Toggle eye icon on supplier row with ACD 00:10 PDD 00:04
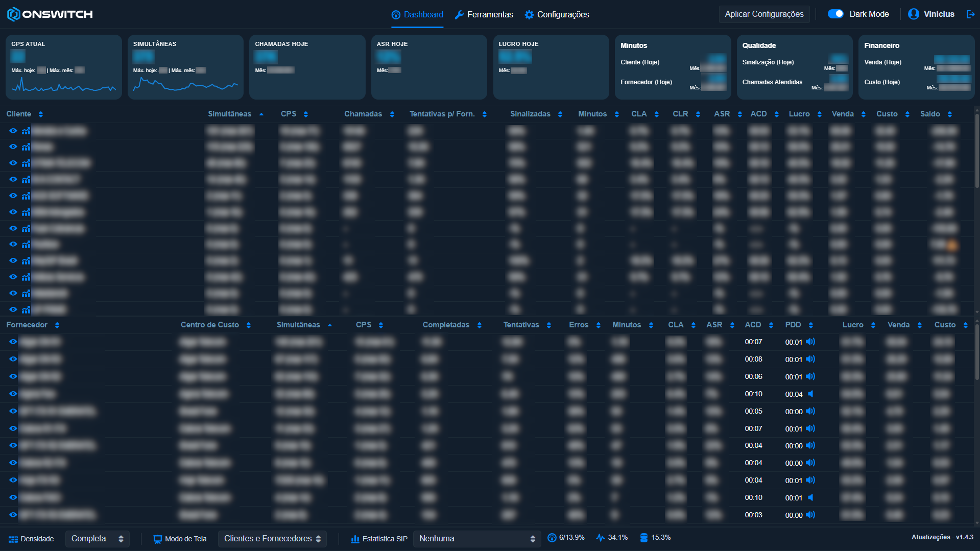The image size is (980, 551). click(13, 394)
